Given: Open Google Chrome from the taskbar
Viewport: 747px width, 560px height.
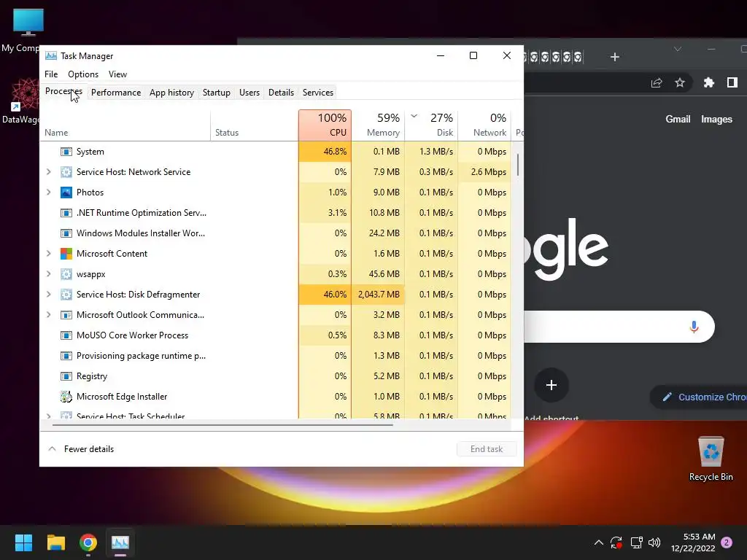Looking at the screenshot, I should pyautogui.click(x=88, y=542).
